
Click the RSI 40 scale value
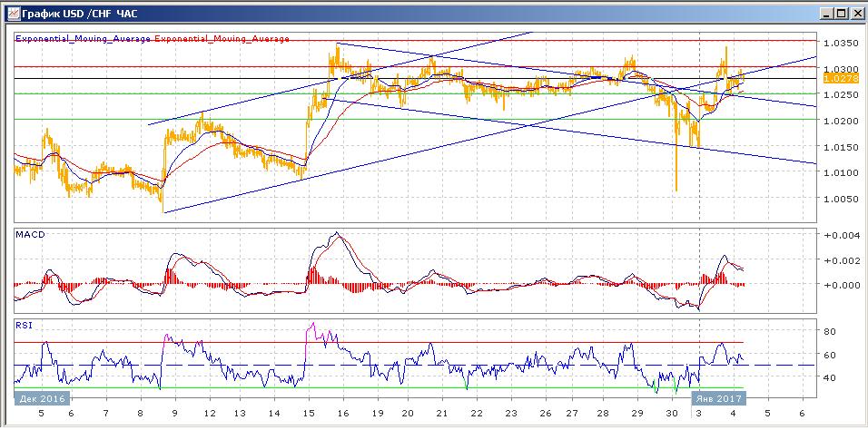pyautogui.click(x=828, y=377)
